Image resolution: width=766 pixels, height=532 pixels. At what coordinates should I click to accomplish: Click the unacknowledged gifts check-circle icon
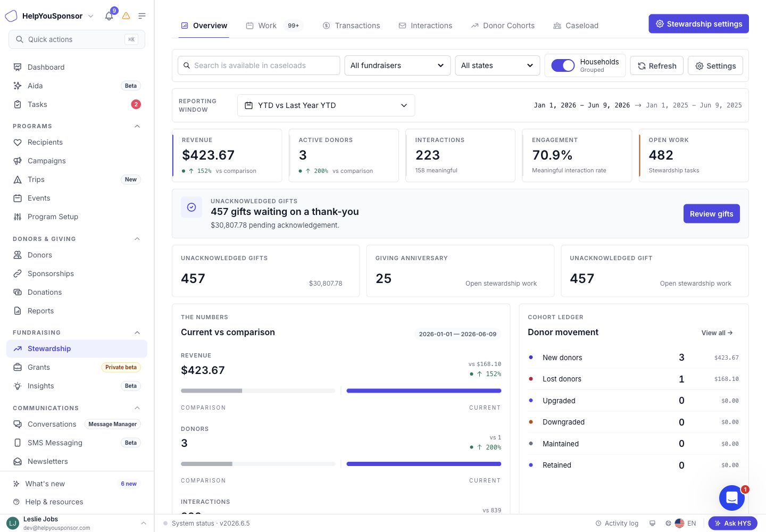pos(191,207)
